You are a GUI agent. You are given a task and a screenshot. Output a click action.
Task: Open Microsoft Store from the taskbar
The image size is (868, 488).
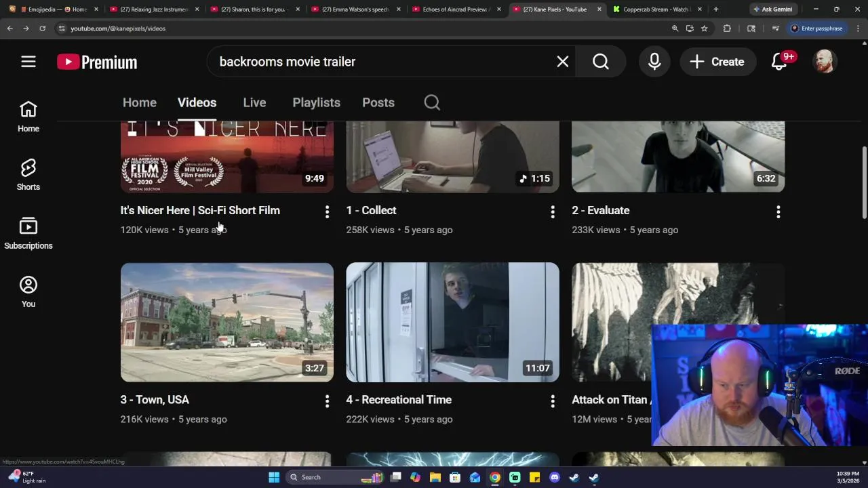455,477
